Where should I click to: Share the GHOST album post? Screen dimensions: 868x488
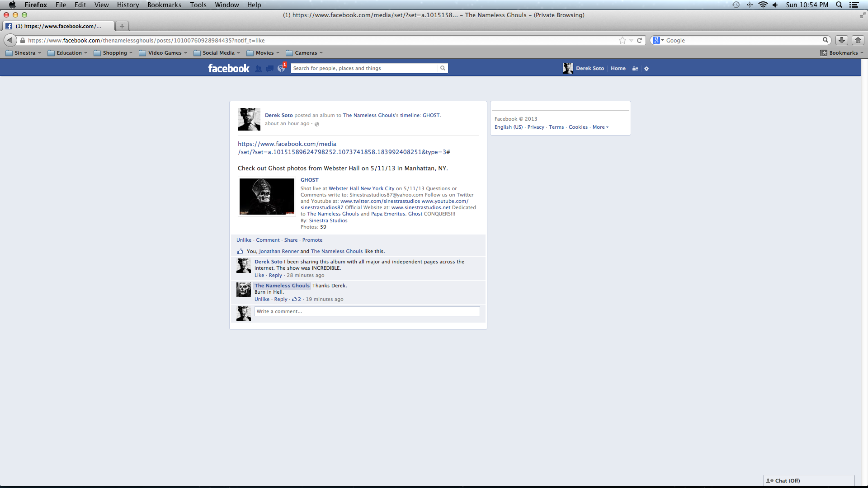(x=291, y=240)
